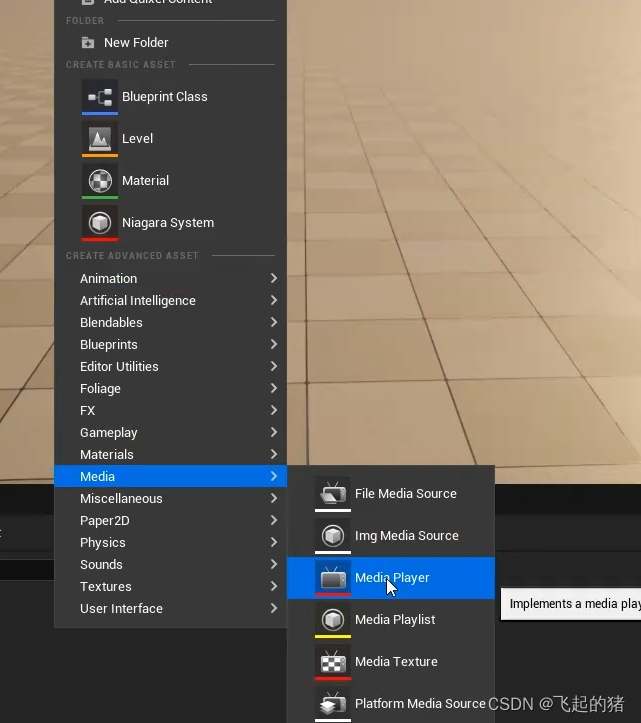Click the Physics submenu chevron
This screenshot has width=641, height=723.
click(x=274, y=542)
